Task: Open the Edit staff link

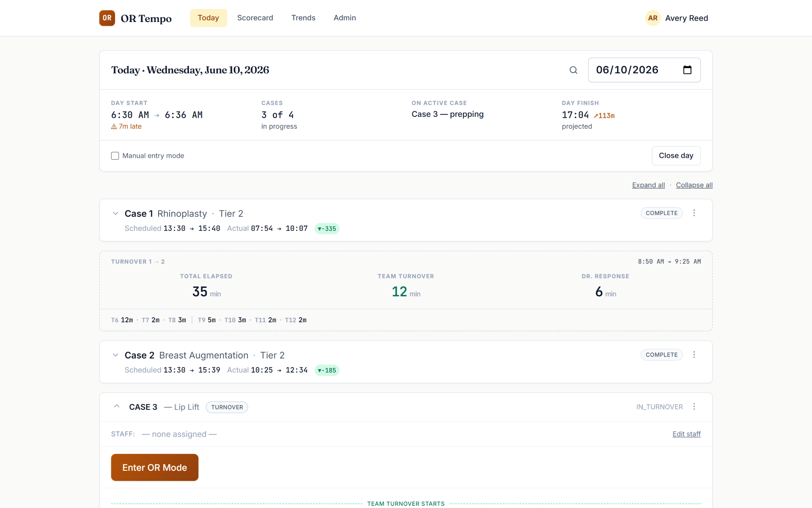Action: (686, 434)
